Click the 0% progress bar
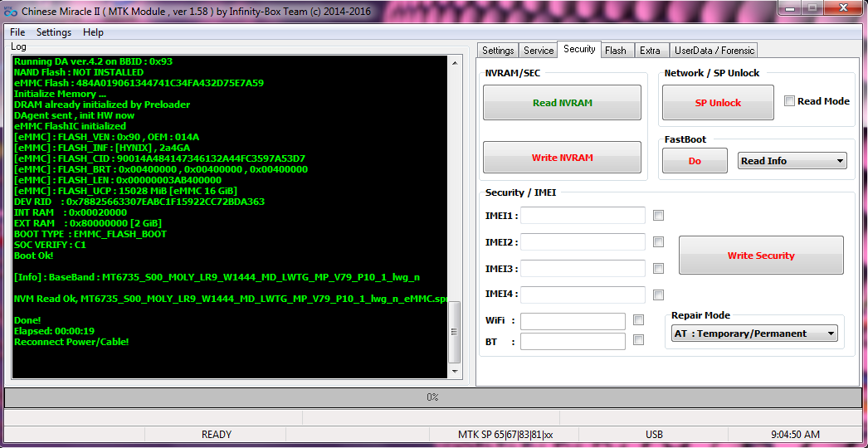The height and width of the screenshot is (448, 868). [432, 397]
